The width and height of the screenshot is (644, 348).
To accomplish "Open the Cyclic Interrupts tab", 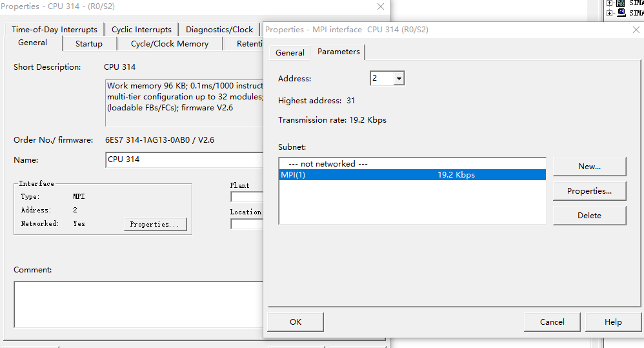I will tap(141, 30).
